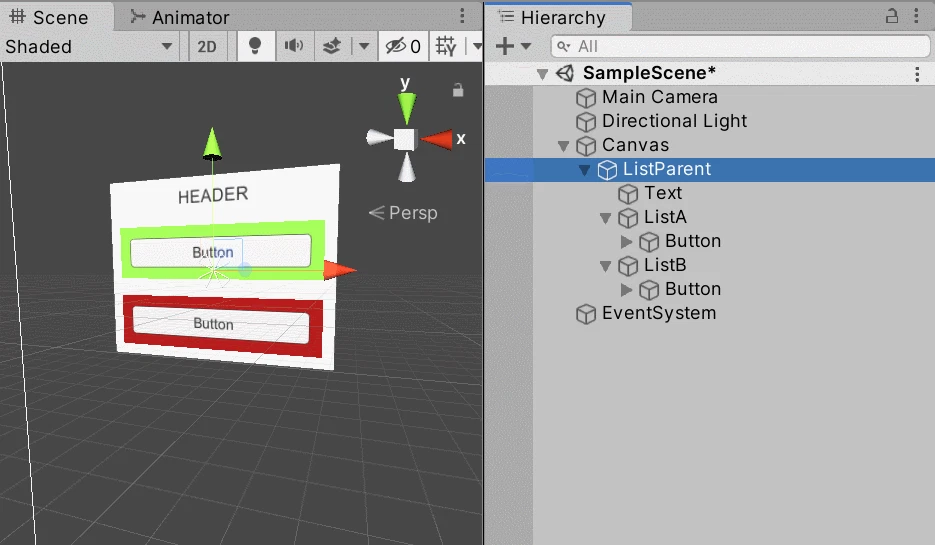Select Text object under ListParent
This screenshot has height=545, width=935.
click(x=662, y=193)
